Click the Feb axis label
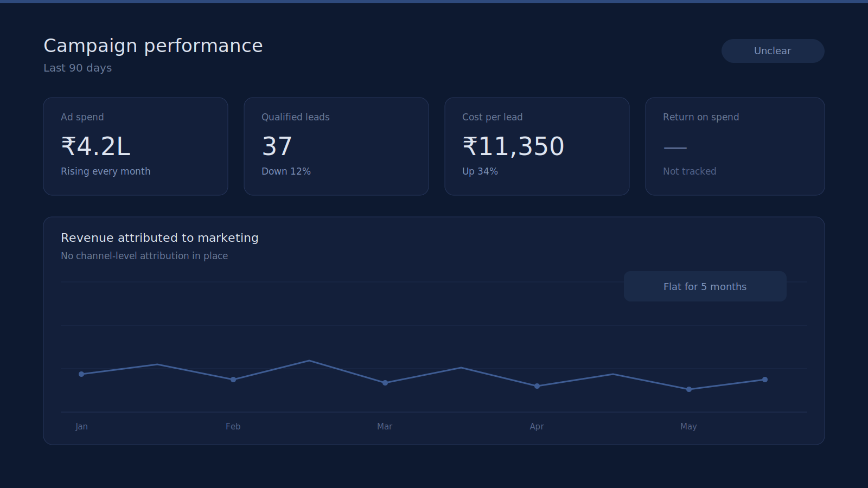Viewport: 868px width, 488px height. point(233,427)
